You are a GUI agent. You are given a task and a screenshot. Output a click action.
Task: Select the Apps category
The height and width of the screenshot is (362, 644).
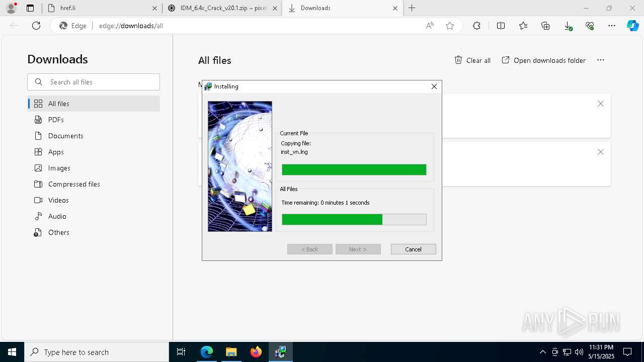click(x=94, y=152)
